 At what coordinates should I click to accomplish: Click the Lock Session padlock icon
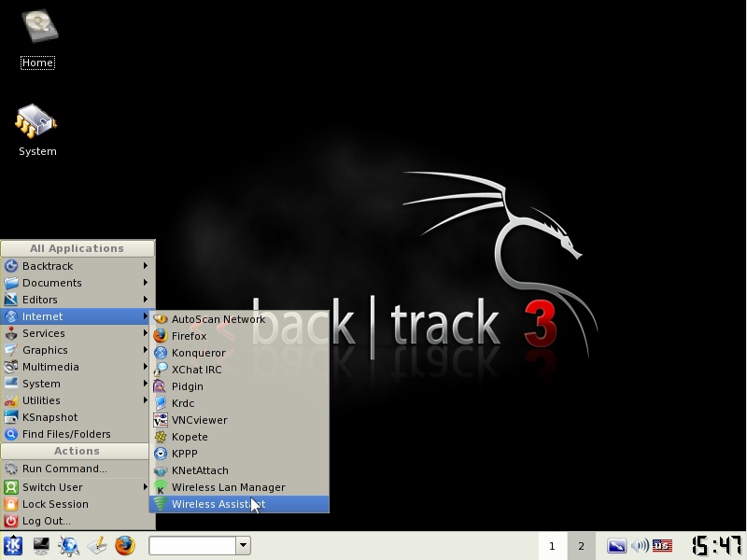pos(11,504)
